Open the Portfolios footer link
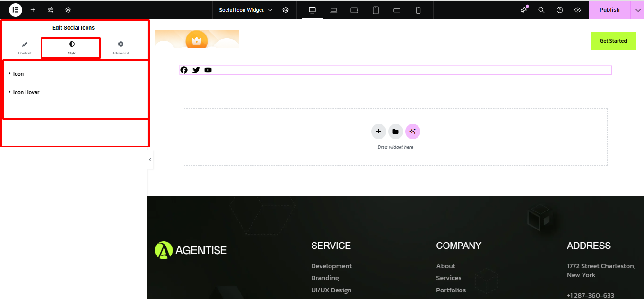This screenshot has height=299, width=644. [451, 290]
